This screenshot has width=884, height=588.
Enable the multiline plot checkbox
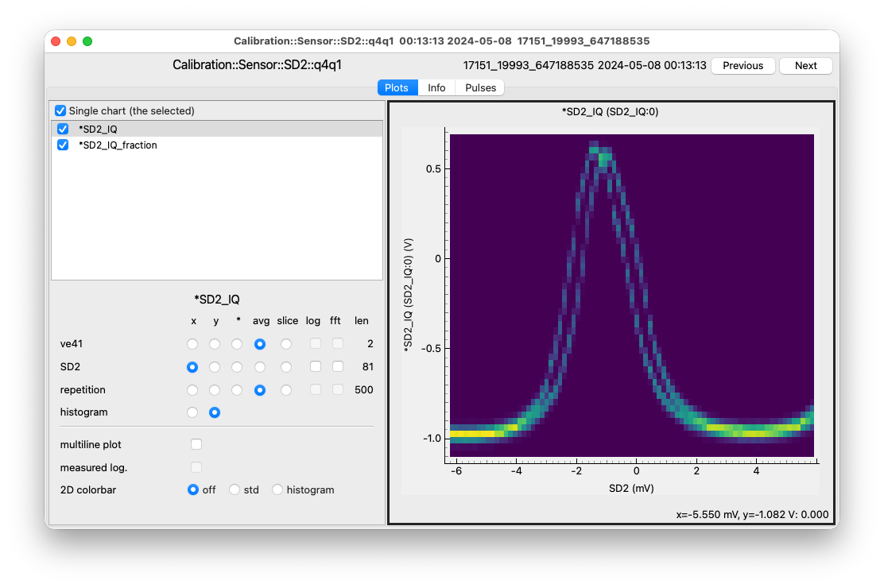(196, 444)
